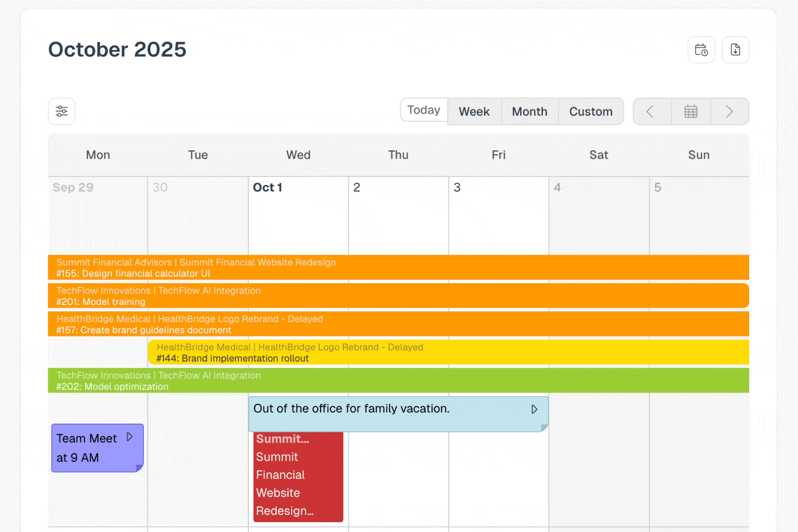Expand the Team Meet note triangle
The image size is (798, 532).
tap(130, 437)
